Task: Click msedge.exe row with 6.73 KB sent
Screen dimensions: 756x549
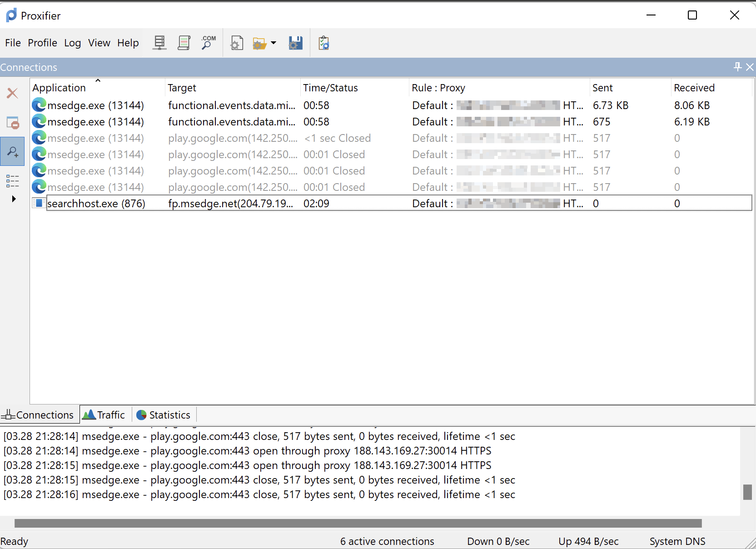Action: pos(391,105)
